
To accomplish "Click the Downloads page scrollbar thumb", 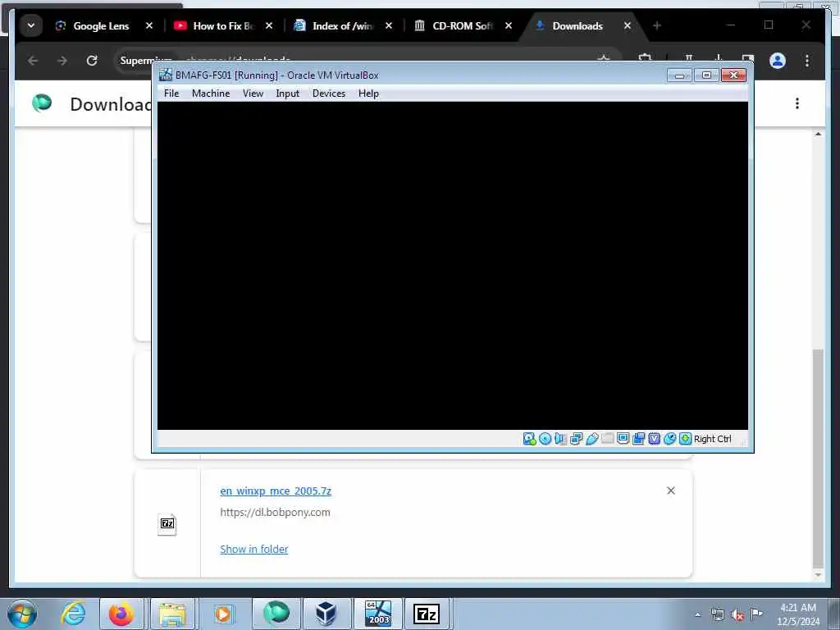I will 818,458.
